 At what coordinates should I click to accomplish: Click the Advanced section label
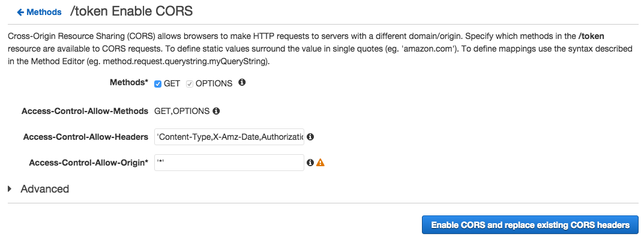click(45, 189)
